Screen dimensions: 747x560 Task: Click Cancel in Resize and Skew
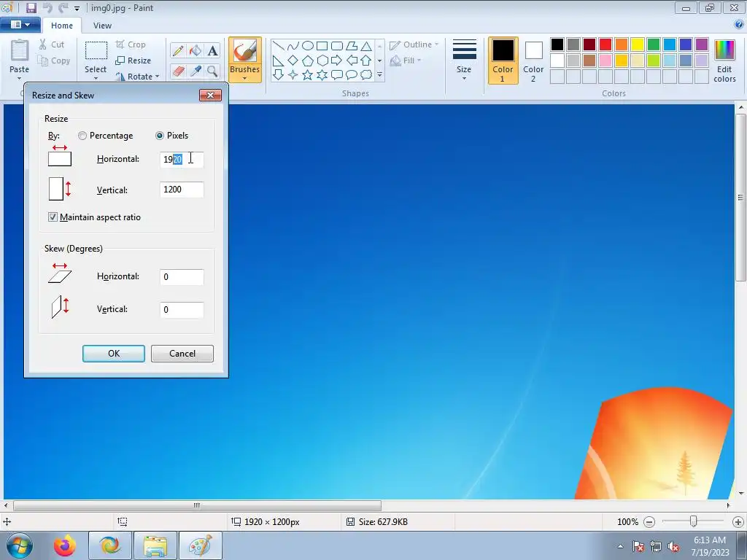pos(182,354)
